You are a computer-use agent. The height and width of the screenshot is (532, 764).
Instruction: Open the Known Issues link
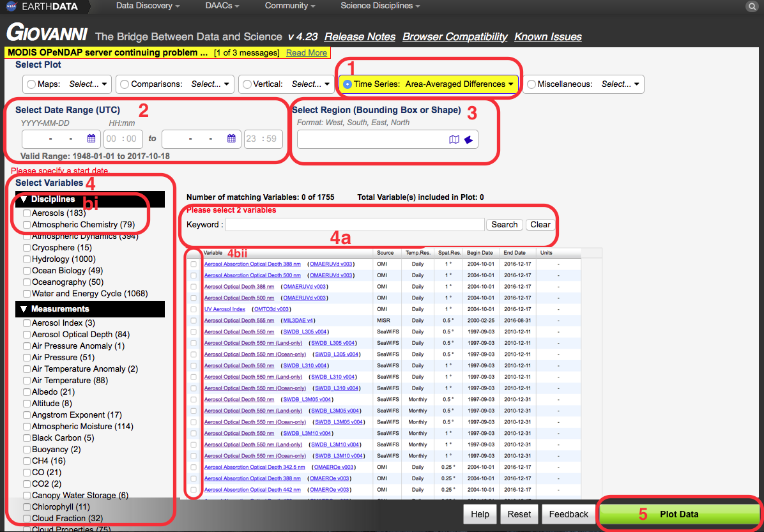coord(548,37)
